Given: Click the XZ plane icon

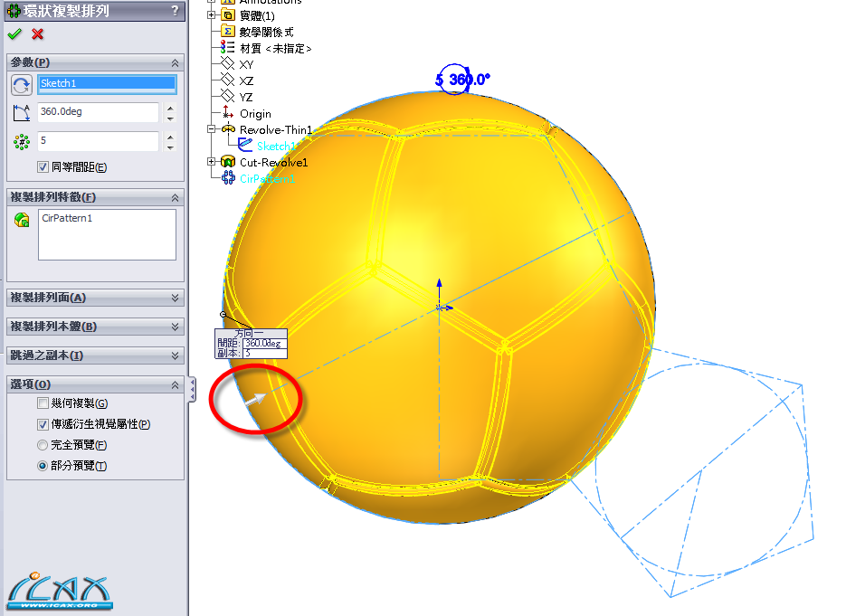Looking at the screenshot, I should 228,80.
